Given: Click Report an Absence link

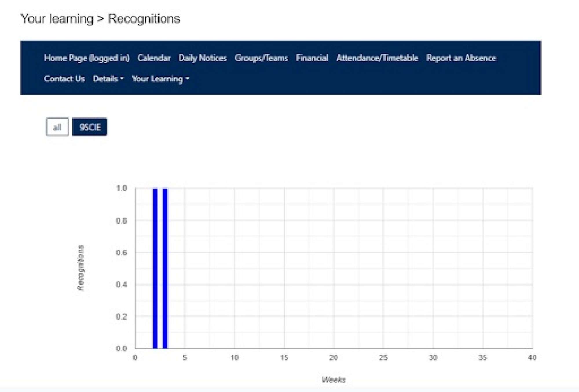Looking at the screenshot, I should click(x=461, y=58).
